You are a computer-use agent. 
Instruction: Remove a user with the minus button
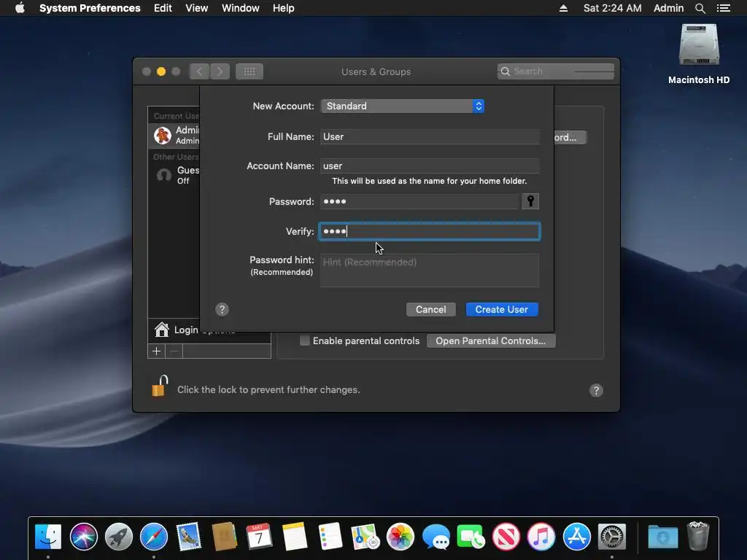tap(174, 351)
